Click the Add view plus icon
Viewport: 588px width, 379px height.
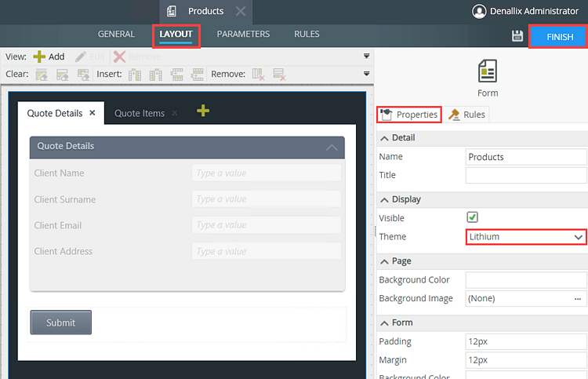click(39, 56)
